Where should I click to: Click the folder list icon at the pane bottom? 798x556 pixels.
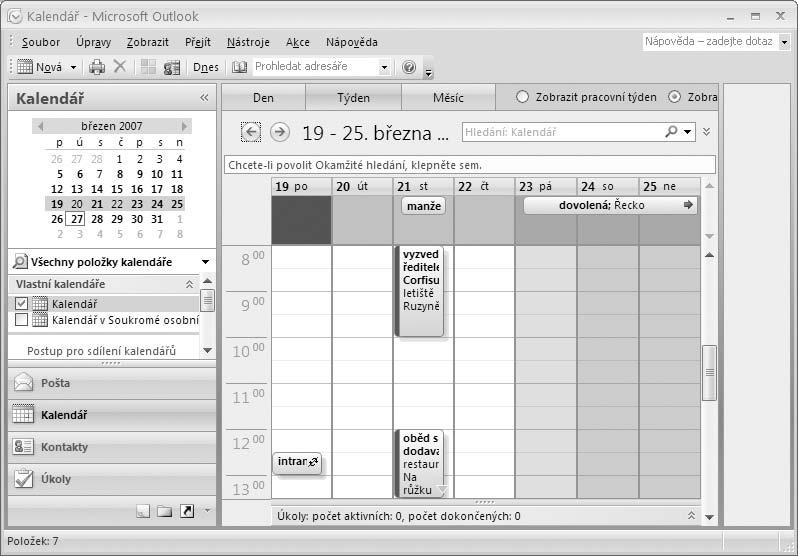tap(164, 511)
